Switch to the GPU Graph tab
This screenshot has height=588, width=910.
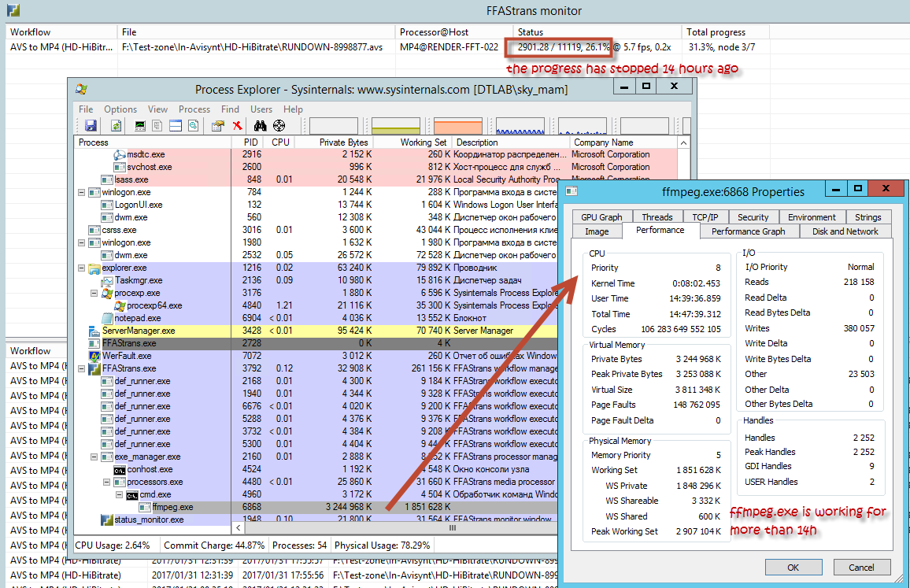click(602, 217)
